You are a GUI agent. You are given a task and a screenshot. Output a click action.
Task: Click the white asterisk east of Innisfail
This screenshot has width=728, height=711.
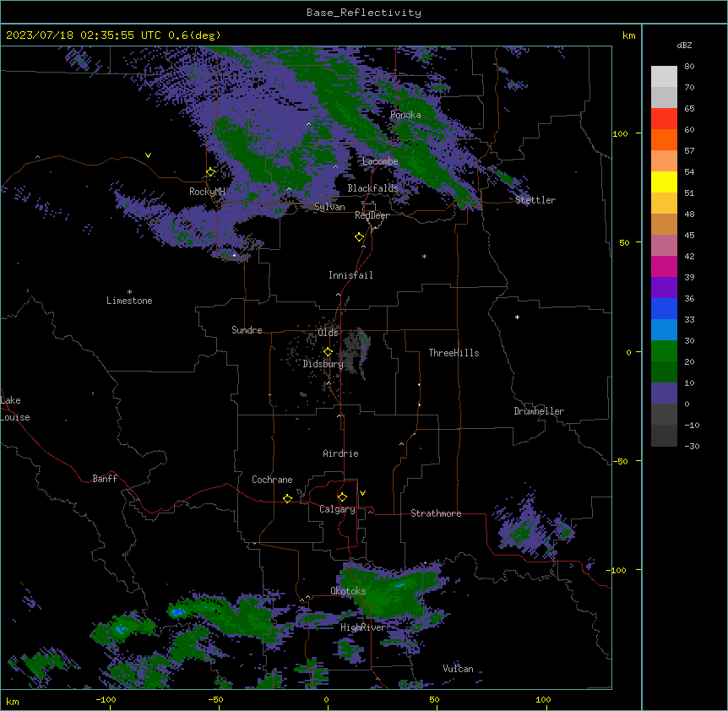(424, 257)
